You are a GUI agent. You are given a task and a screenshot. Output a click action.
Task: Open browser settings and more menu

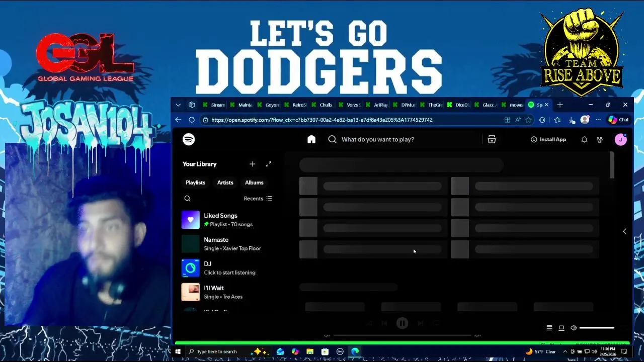click(598, 120)
